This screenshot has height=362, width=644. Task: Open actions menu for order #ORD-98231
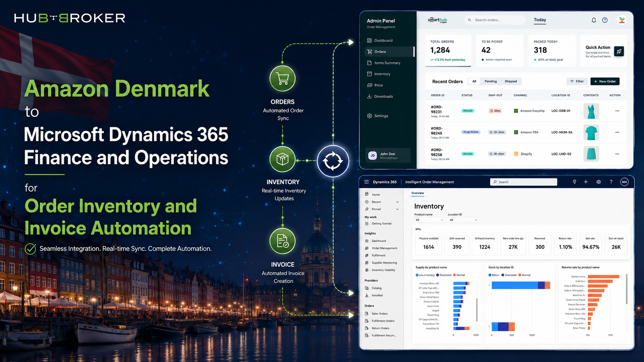[x=617, y=111]
